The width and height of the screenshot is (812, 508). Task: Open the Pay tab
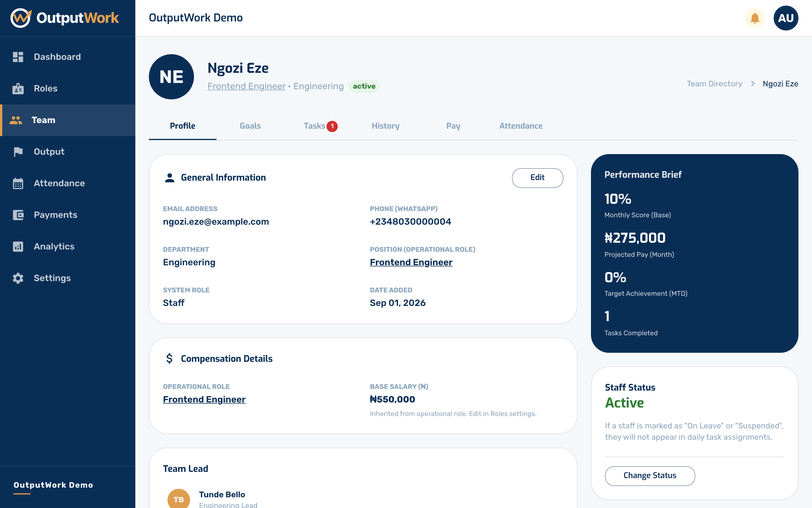pyautogui.click(x=453, y=126)
